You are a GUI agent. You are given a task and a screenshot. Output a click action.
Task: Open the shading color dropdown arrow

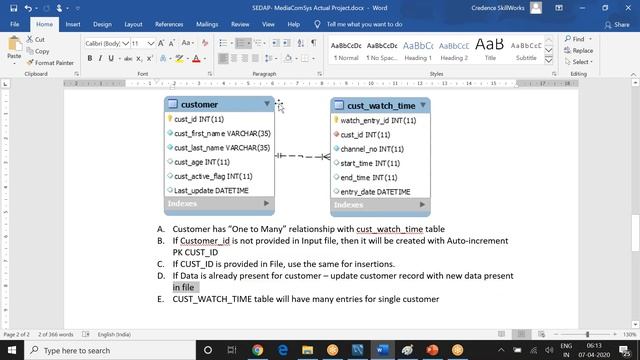(x=297, y=59)
